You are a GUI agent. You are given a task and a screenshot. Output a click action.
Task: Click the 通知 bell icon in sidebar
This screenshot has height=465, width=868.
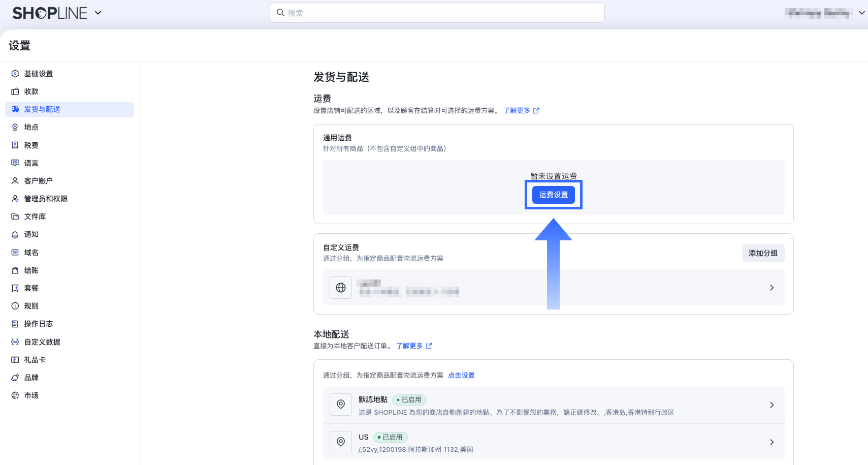click(15, 234)
